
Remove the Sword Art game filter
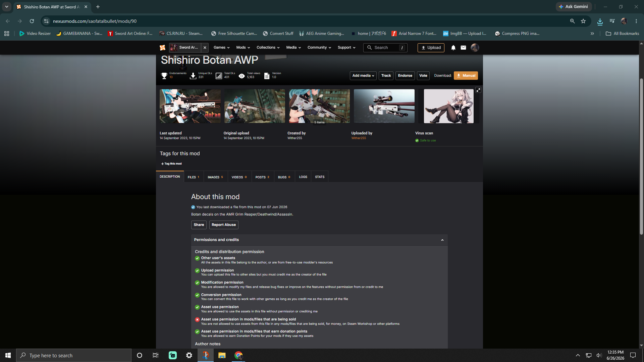pyautogui.click(x=205, y=48)
